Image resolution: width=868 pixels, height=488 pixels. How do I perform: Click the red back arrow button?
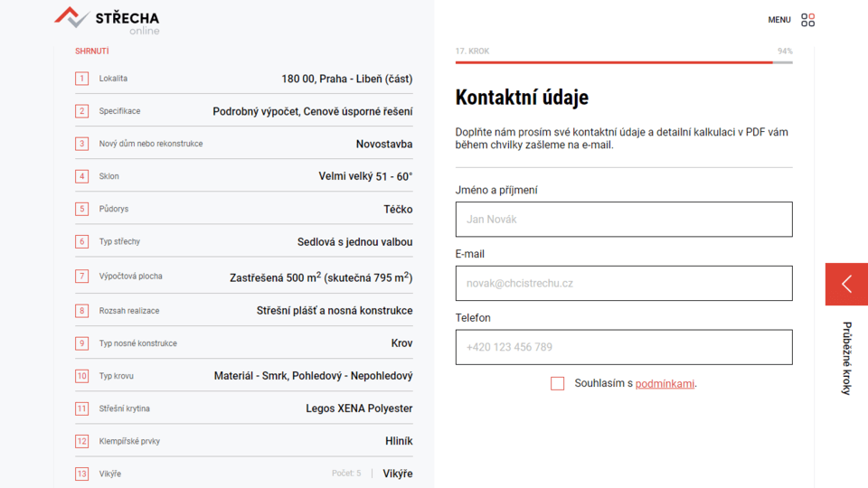(846, 284)
